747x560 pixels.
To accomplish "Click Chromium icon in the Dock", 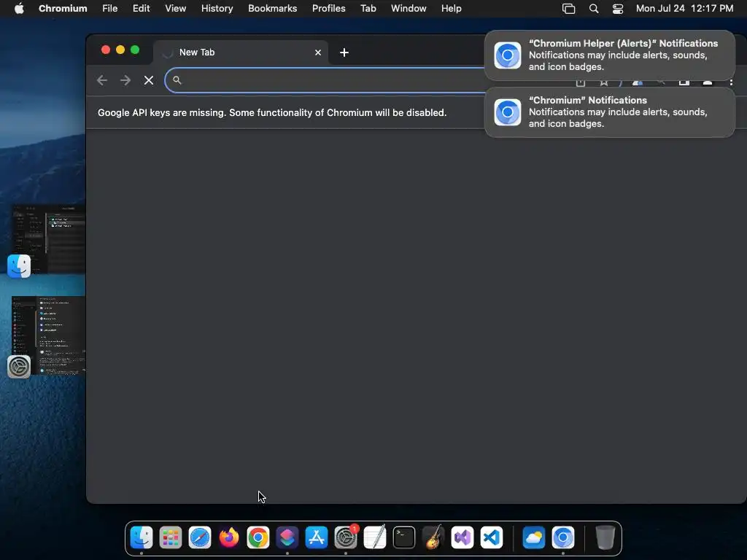I will [x=563, y=537].
